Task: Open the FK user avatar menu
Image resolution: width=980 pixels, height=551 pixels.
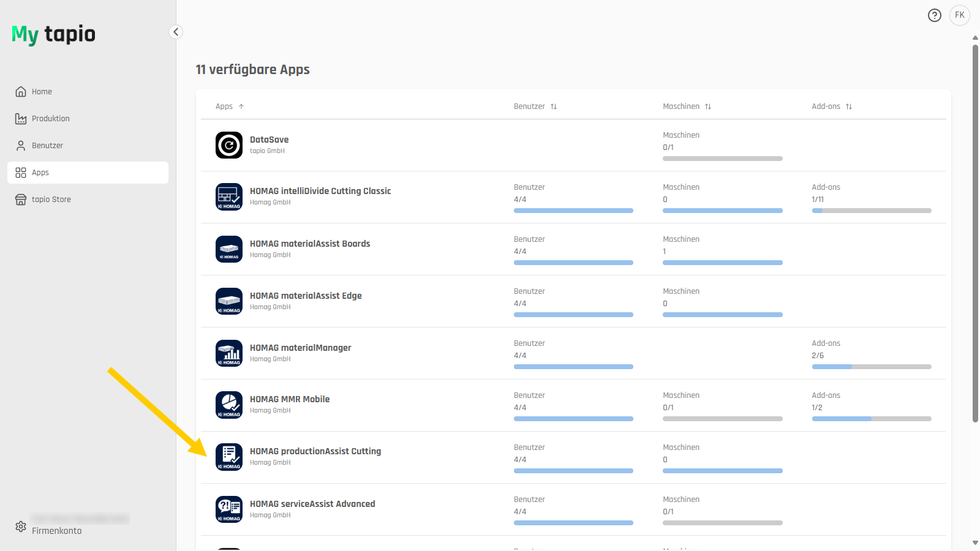Action: (960, 15)
